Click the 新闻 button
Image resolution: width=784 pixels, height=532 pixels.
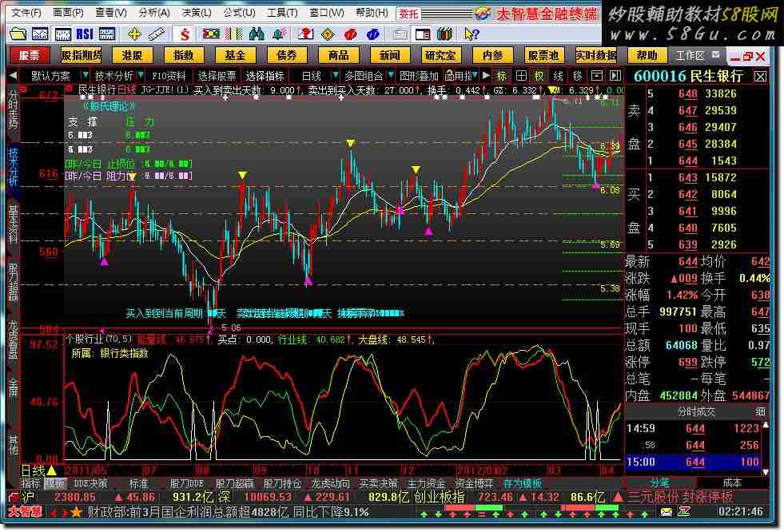[389, 55]
